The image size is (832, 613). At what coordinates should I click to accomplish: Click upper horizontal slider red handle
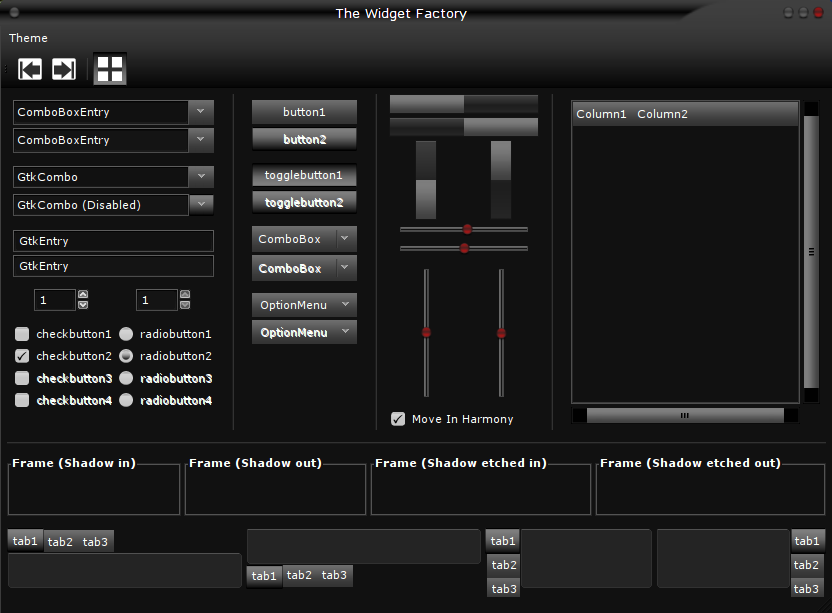[467, 229]
